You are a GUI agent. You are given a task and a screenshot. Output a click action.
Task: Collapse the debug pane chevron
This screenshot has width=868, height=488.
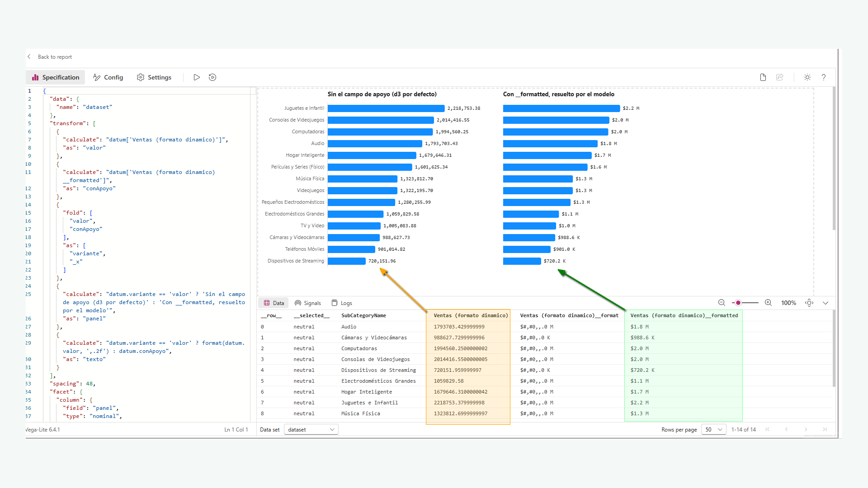pyautogui.click(x=826, y=303)
